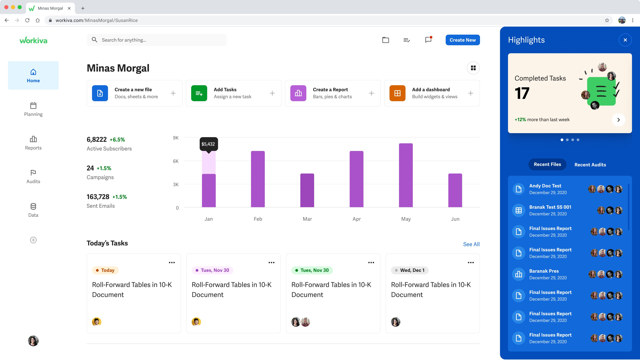Open the files folder icon near search bar
Image resolution: width=640 pixels, height=364 pixels.
[385, 40]
